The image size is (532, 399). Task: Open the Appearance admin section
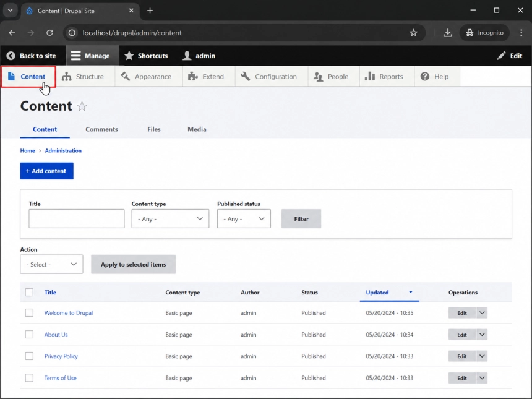[x=146, y=77]
